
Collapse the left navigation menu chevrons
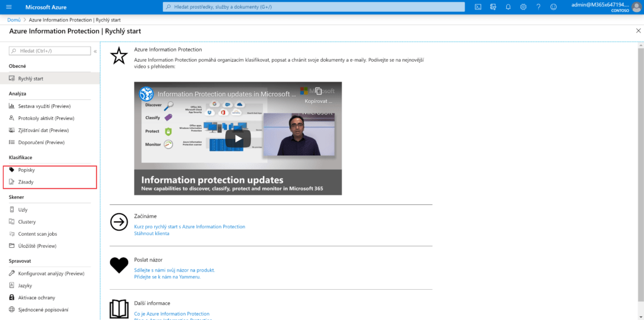tap(96, 51)
